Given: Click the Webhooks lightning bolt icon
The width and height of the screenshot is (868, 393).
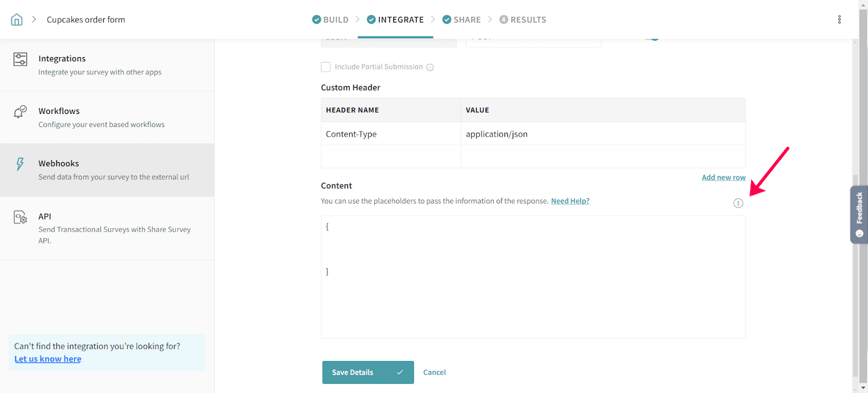Looking at the screenshot, I should [20, 164].
